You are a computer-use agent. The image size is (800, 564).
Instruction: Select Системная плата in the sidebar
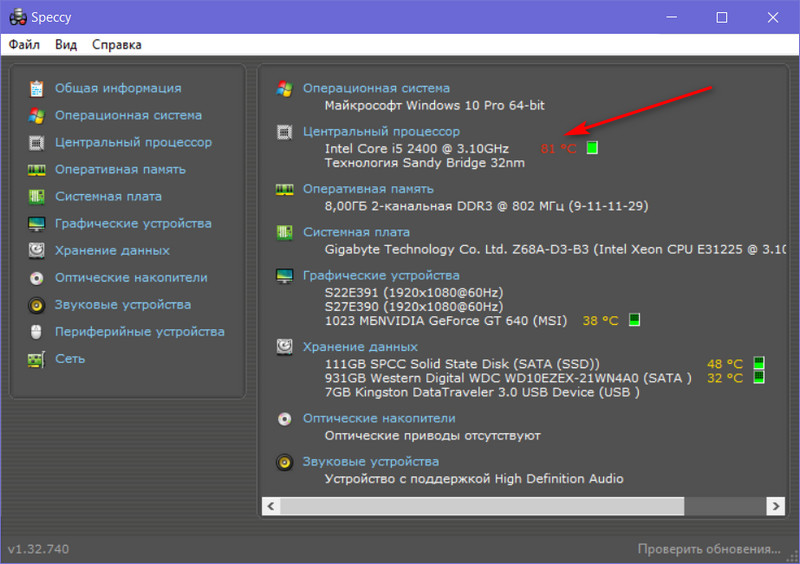pos(108,197)
